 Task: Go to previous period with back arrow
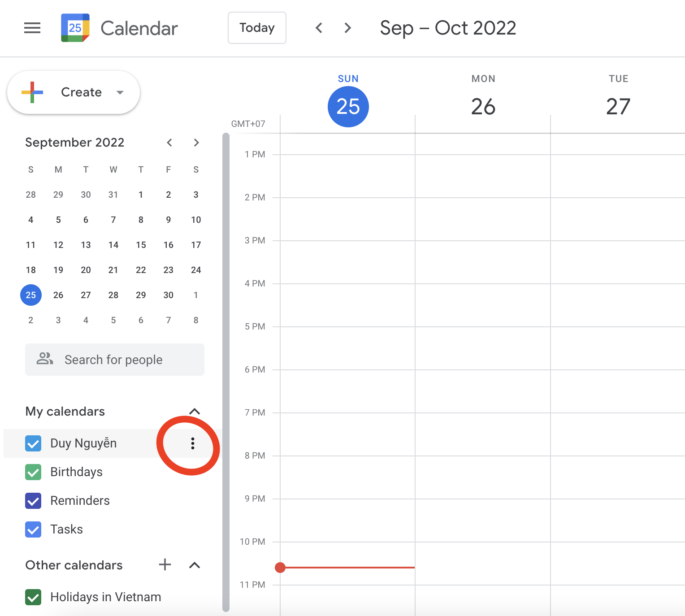(x=319, y=28)
